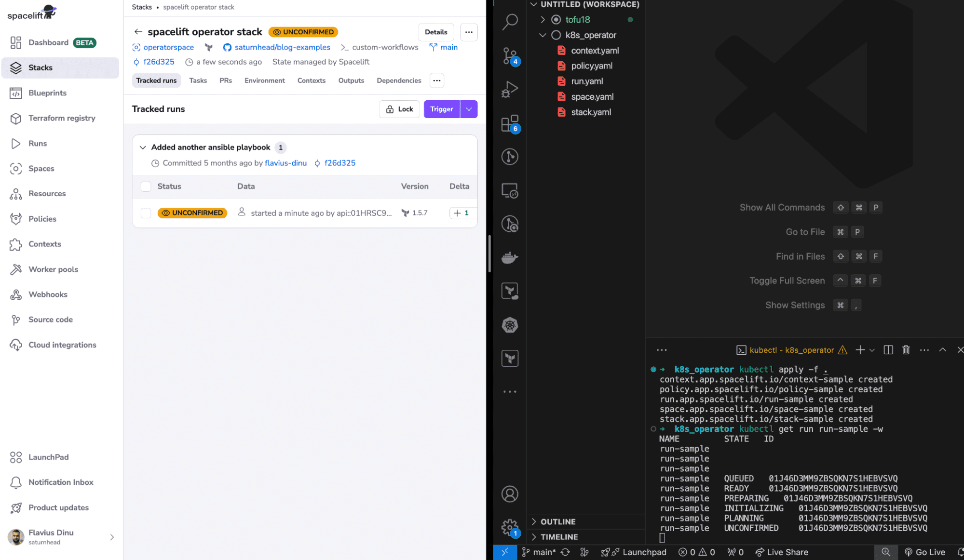Switch to Tasks tab
The width and height of the screenshot is (964, 560).
click(x=198, y=80)
